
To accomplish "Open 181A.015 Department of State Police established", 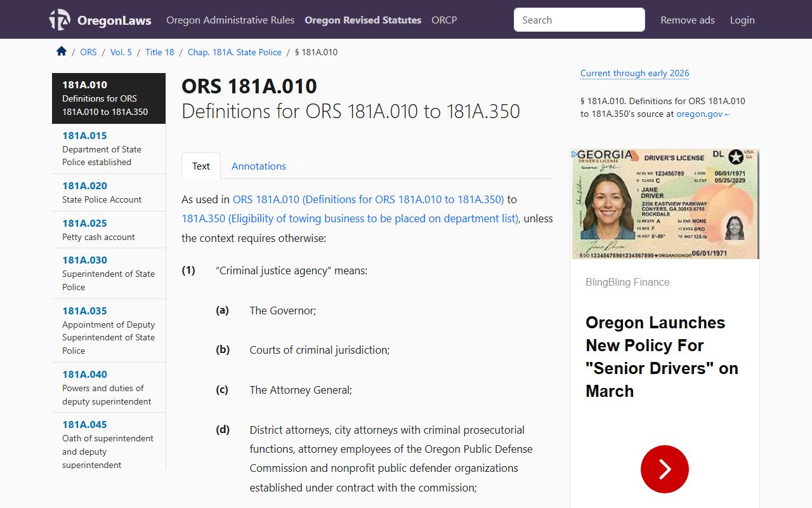I will [108, 149].
